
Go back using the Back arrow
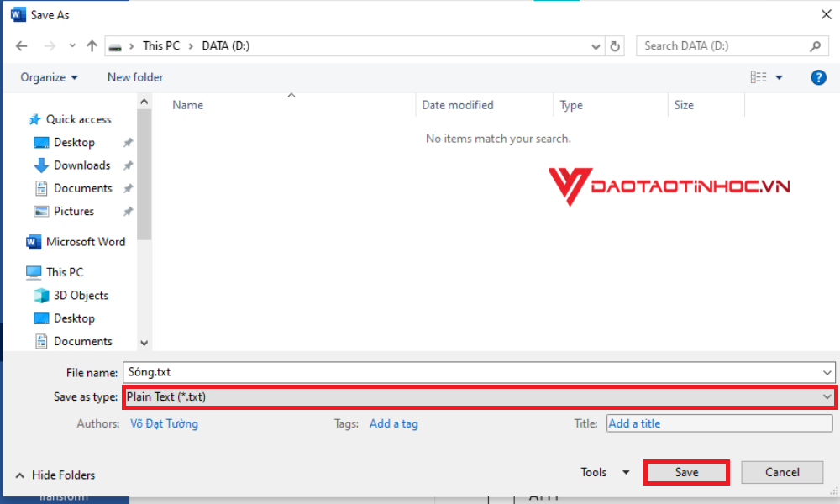tap(22, 46)
